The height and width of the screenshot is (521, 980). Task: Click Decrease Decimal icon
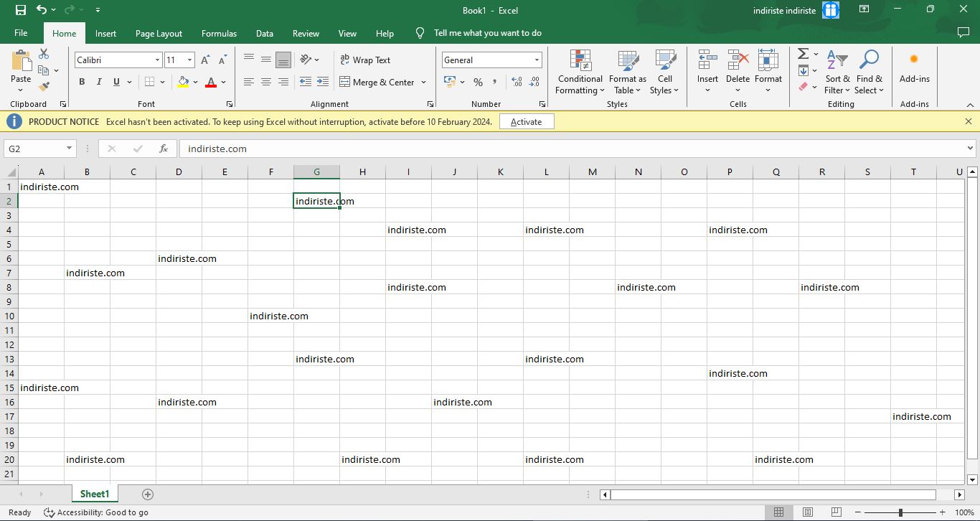tap(534, 82)
